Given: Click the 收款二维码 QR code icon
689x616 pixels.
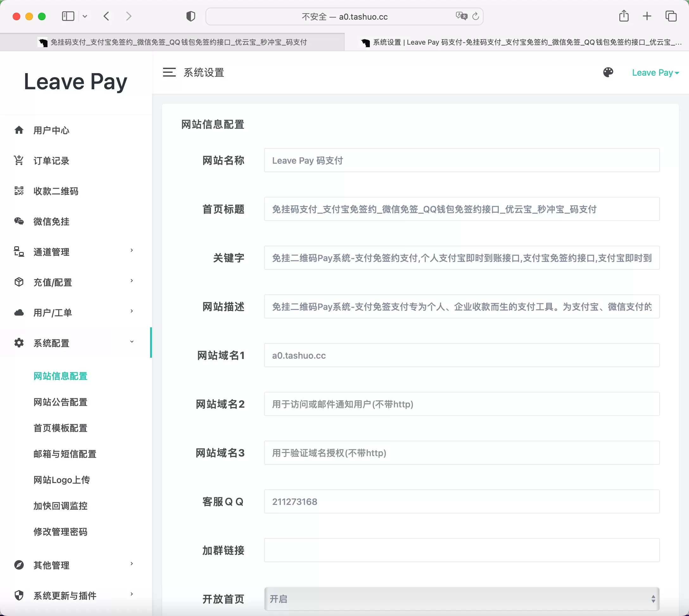Looking at the screenshot, I should [19, 191].
